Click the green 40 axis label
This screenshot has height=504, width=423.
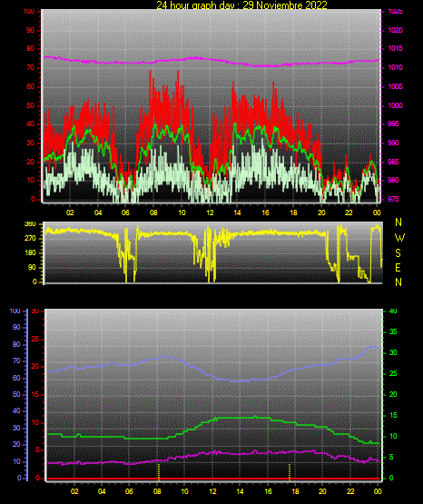[393, 311]
